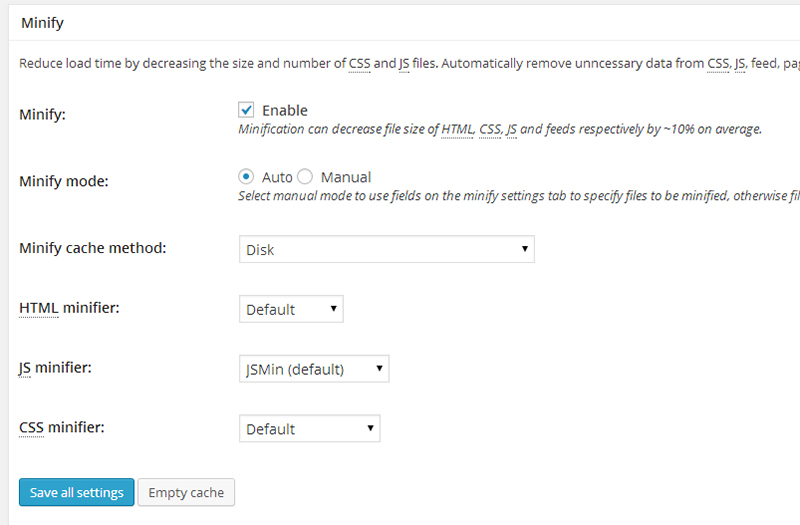Click CSS abbreviation in 'CSS minifier:' label
The height and width of the screenshot is (525, 800).
(32, 428)
